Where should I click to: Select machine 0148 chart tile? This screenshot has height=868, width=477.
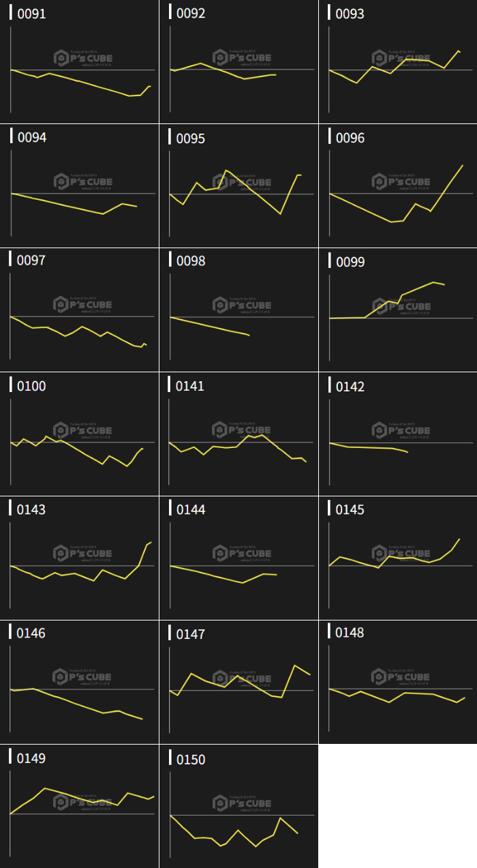click(x=398, y=683)
